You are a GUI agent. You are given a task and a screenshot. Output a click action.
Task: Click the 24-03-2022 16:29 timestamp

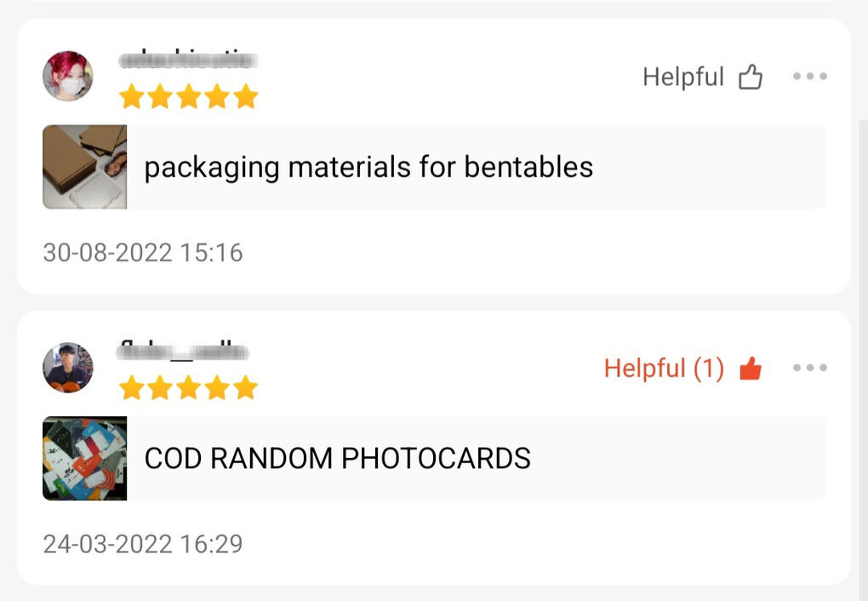tap(143, 544)
